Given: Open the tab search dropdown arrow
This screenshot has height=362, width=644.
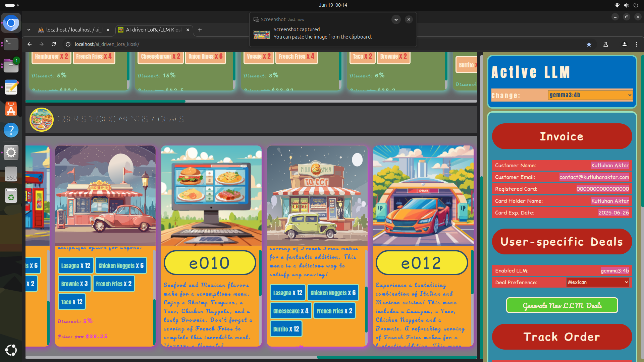Looking at the screenshot, I should click(29, 30).
